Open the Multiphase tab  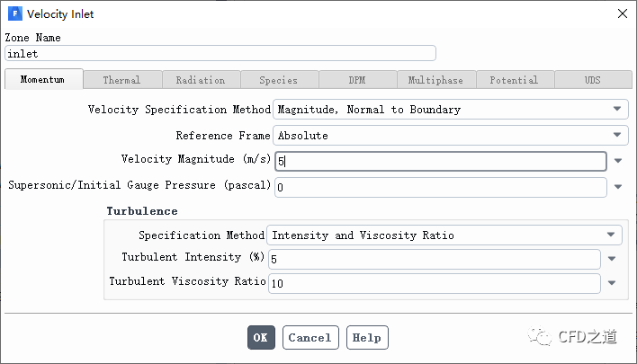click(x=435, y=80)
